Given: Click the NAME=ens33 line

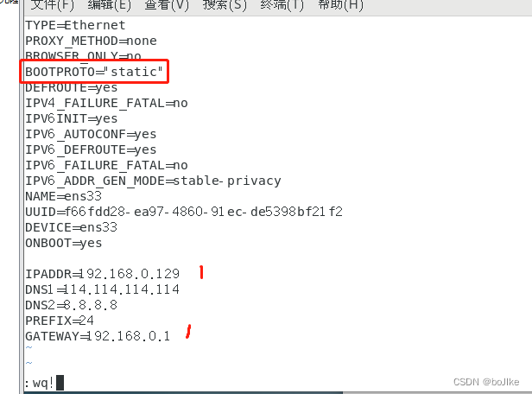Looking at the screenshot, I should pos(63,196).
